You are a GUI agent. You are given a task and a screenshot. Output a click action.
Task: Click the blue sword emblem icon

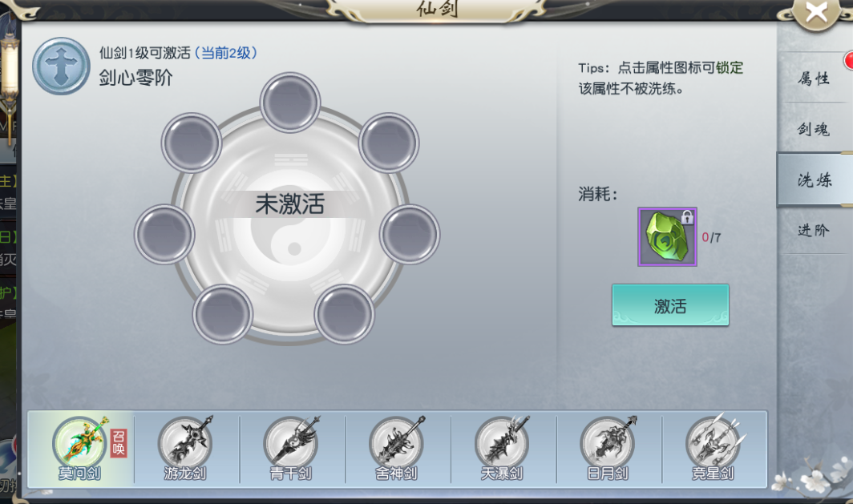(x=61, y=66)
